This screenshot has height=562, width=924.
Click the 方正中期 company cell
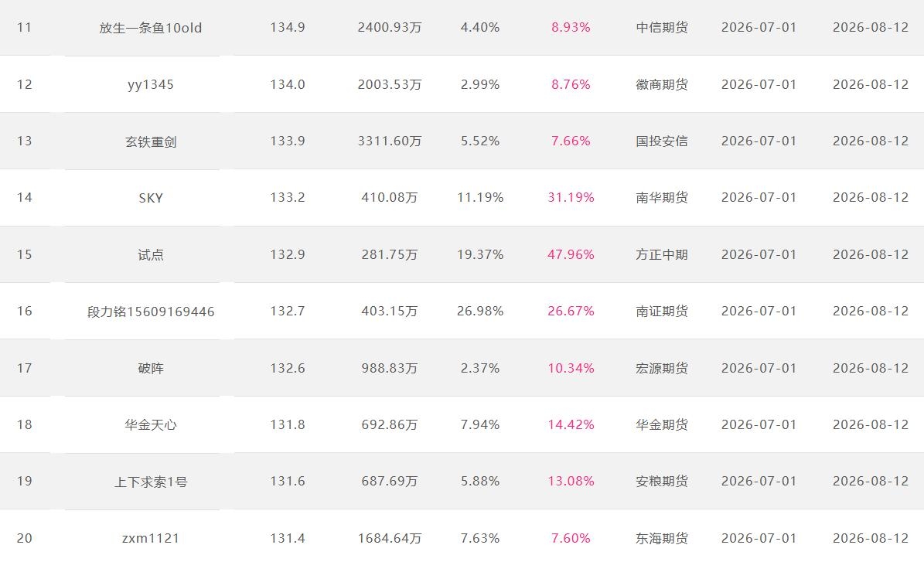click(x=662, y=254)
